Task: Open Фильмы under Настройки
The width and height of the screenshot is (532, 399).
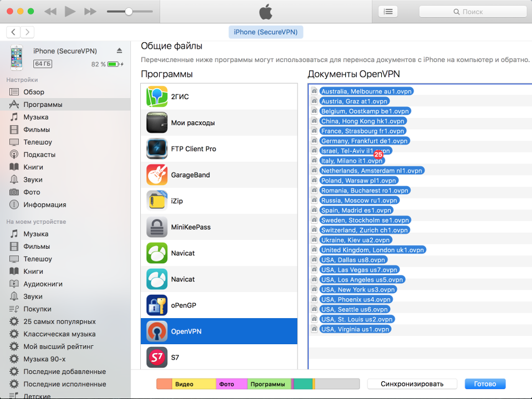Action: (65, 130)
